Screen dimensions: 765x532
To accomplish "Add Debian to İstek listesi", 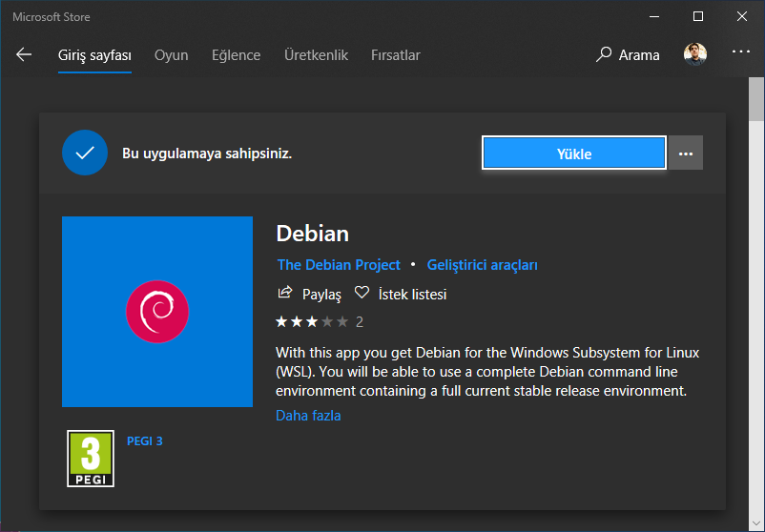I will click(x=401, y=294).
